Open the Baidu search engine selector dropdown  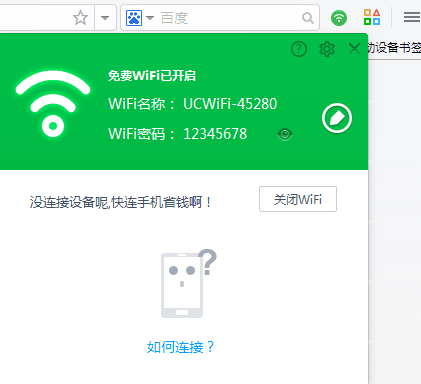point(150,18)
